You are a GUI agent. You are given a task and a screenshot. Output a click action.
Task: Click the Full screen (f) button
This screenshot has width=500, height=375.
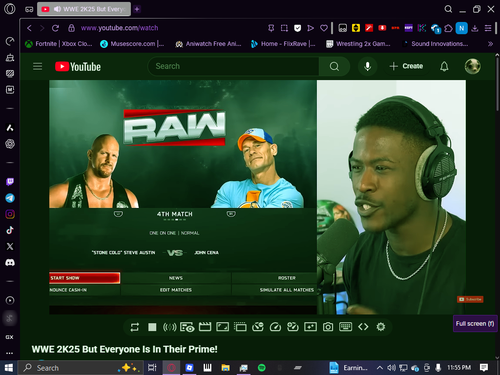475,324
